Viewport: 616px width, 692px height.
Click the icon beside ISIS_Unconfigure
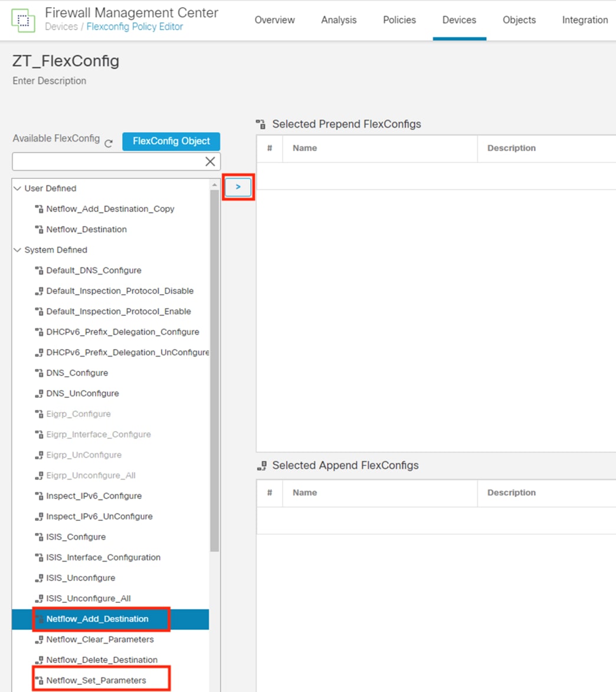(40, 578)
